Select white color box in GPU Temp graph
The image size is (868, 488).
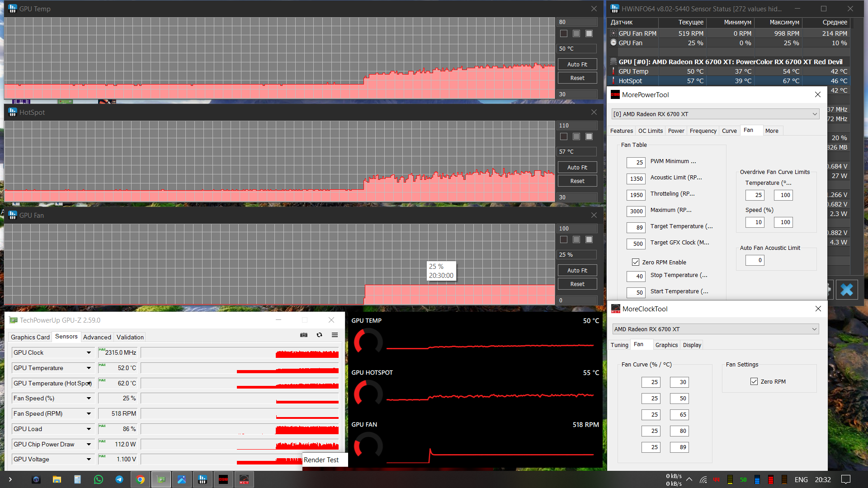pyautogui.click(x=589, y=33)
